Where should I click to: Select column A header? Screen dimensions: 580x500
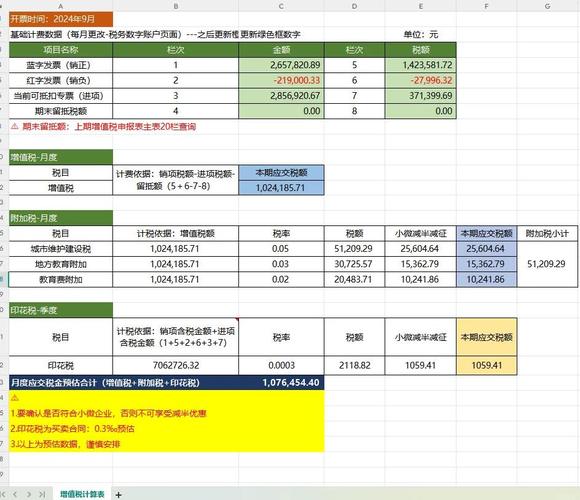[x=61, y=6]
